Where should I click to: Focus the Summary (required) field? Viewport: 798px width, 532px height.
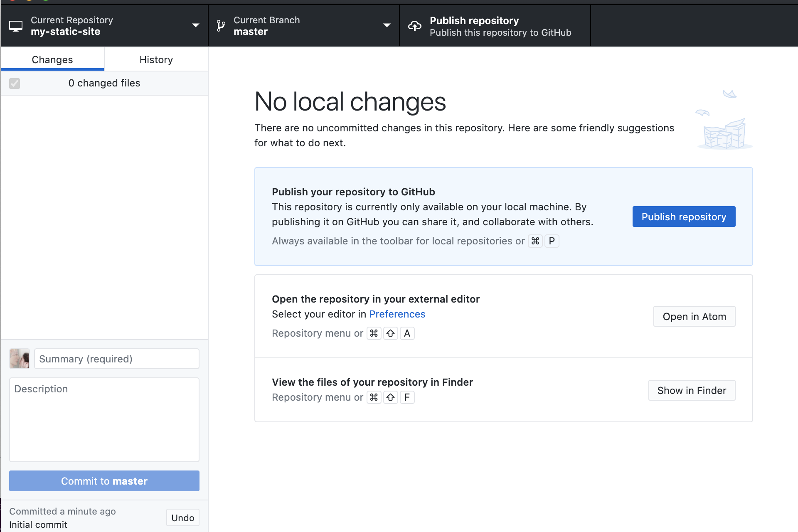(116, 359)
